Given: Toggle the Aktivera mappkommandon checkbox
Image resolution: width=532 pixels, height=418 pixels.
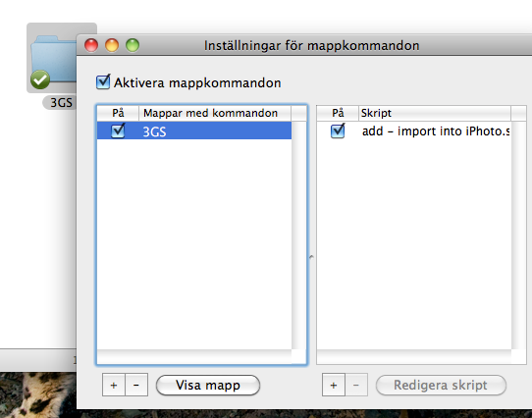Looking at the screenshot, I should 103,81.
